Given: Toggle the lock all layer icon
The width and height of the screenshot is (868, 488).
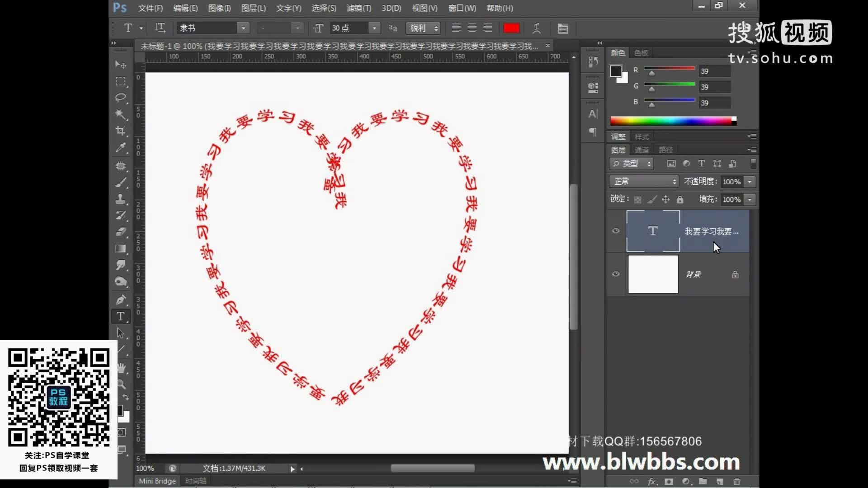Looking at the screenshot, I should pos(680,199).
